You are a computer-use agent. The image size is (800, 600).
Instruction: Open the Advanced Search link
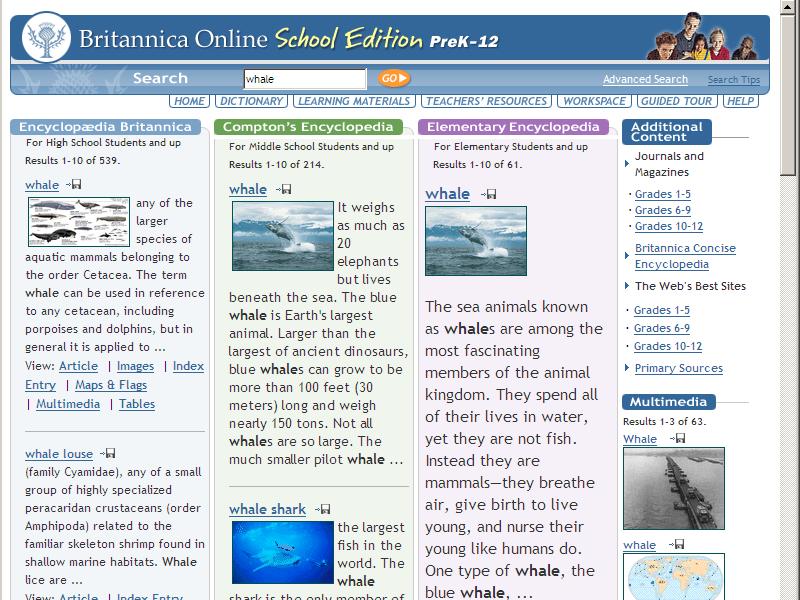pos(645,79)
